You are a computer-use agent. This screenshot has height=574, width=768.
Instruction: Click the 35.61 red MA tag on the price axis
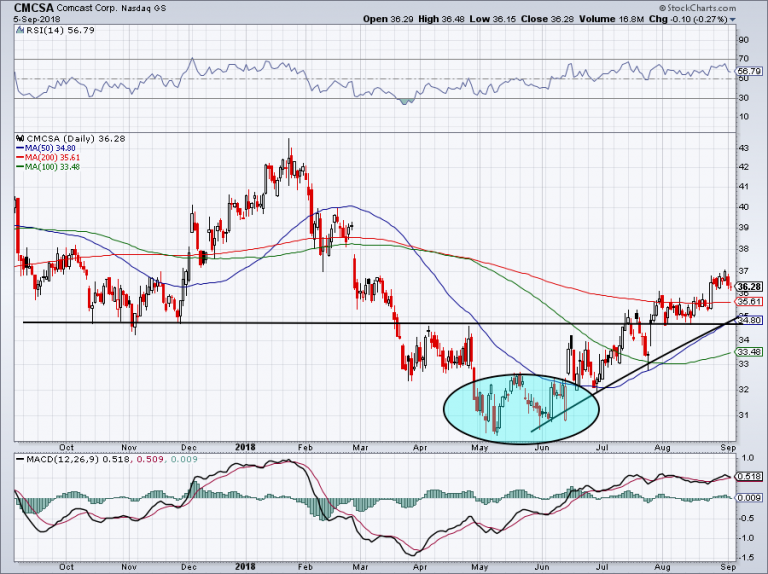coord(749,302)
